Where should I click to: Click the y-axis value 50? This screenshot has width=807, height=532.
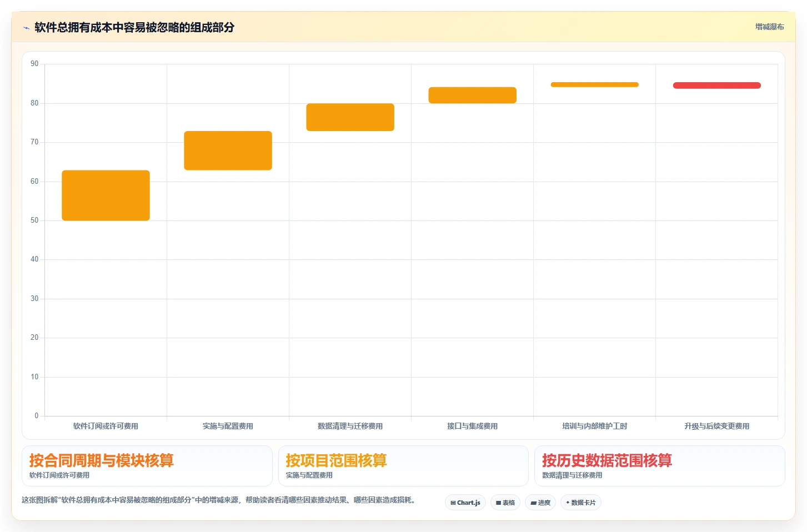(x=34, y=220)
